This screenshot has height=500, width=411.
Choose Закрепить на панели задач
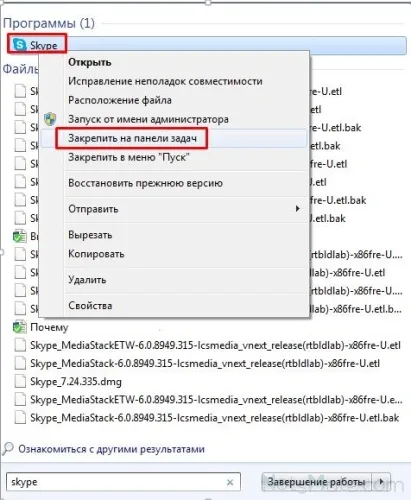click(x=132, y=138)
